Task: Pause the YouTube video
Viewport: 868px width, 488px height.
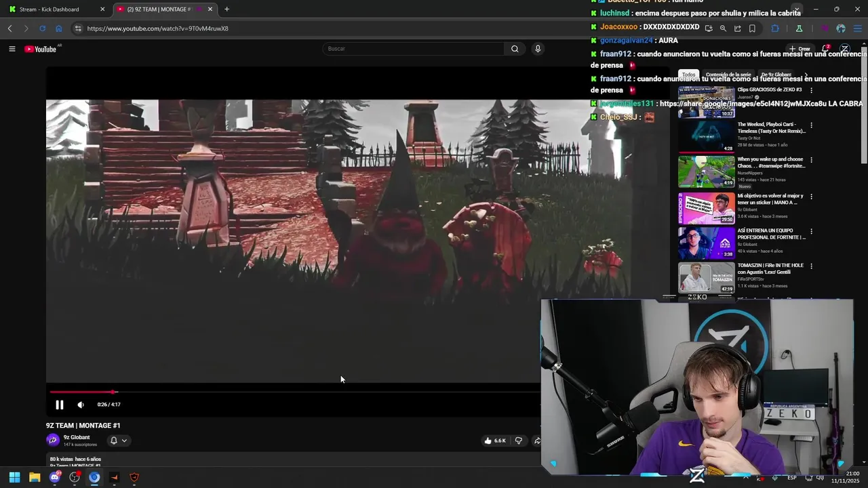Action: pos(59,405)
